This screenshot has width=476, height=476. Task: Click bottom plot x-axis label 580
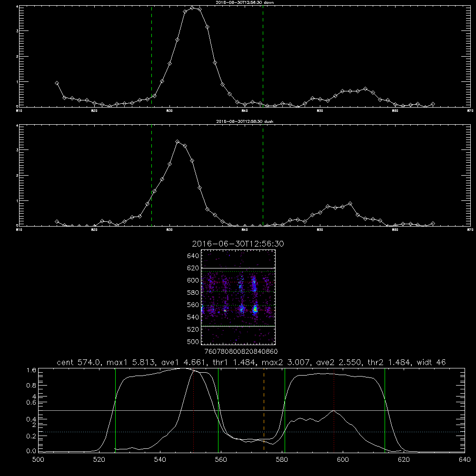click(x=282, y=460)
